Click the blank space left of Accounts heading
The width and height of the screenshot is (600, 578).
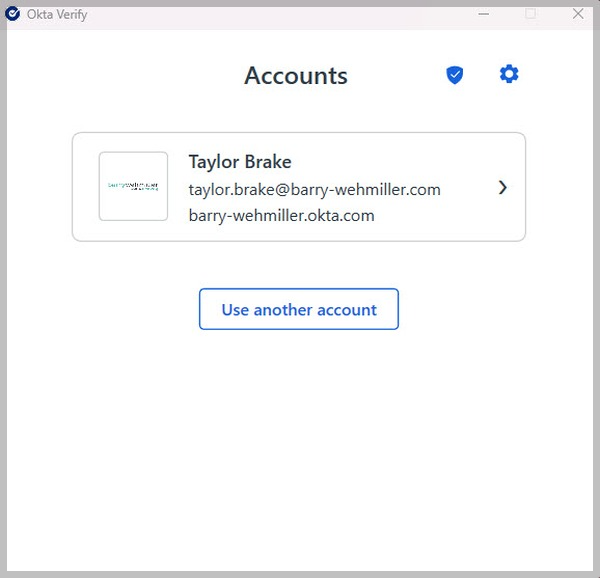click(x=130, y=76)
